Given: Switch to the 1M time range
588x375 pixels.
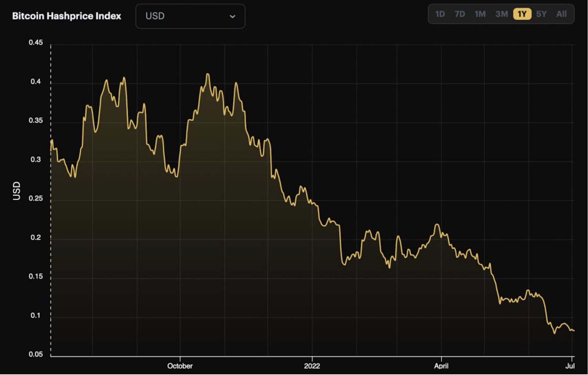Looking at the screenshot, I should (480, 14).
